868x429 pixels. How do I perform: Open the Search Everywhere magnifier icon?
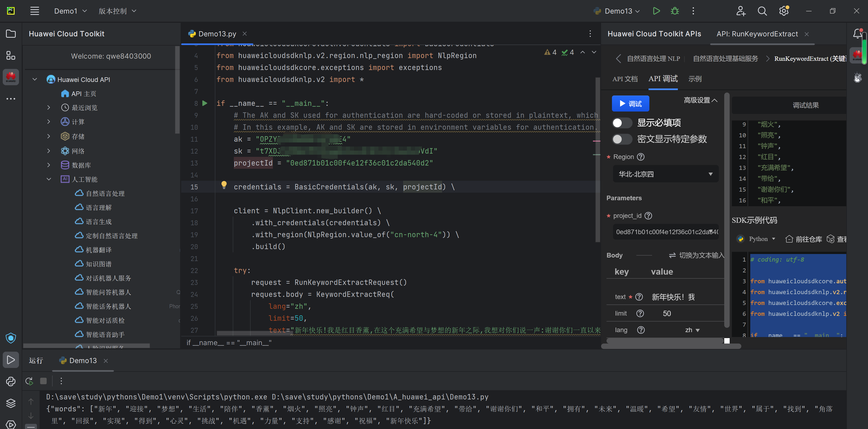coord(762,11)
